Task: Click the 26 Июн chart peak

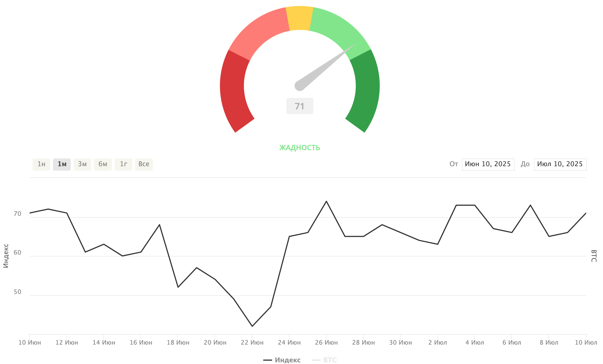Action: pos(326,201)
